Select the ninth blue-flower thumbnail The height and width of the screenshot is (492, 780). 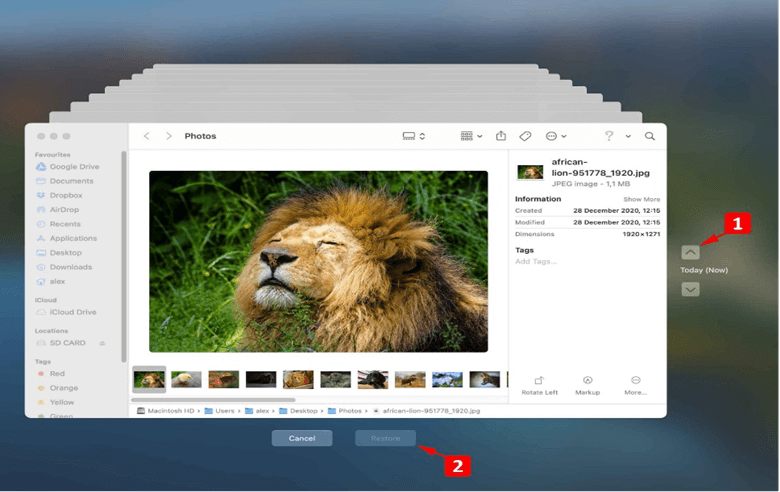click(x=448, y=380)
